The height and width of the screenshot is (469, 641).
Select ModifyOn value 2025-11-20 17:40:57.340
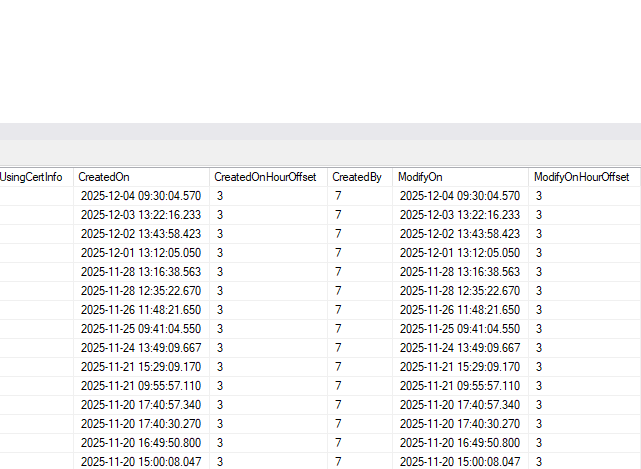[460, 405]
